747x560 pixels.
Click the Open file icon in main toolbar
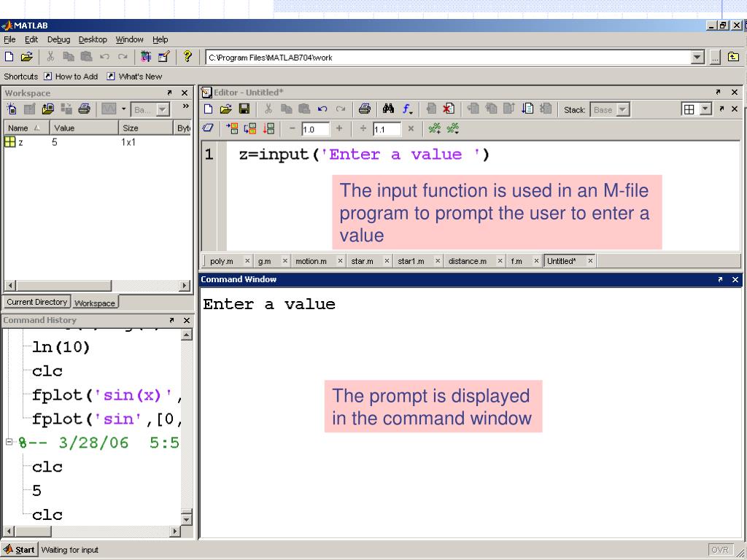(27, 57)
